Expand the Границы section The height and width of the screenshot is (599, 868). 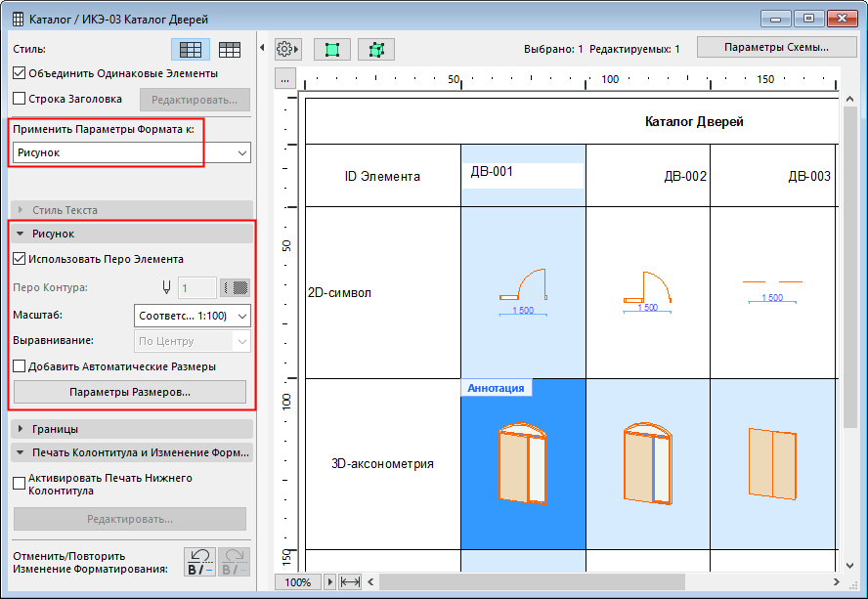click(x=132, y=429)
